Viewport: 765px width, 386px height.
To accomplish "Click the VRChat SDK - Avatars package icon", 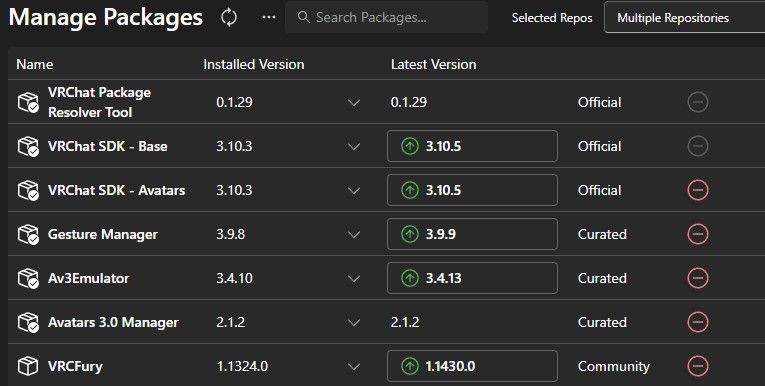I will [x=28, y=190].
